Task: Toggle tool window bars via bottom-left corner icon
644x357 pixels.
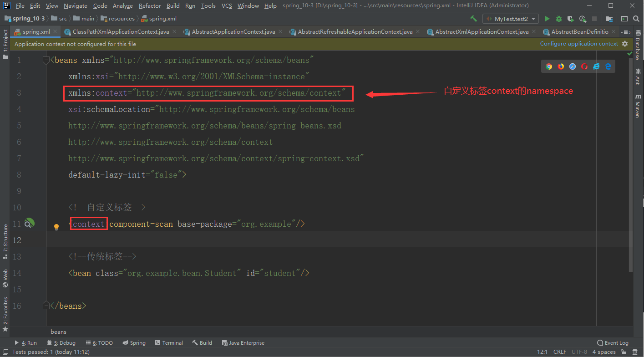Action: 5,352
